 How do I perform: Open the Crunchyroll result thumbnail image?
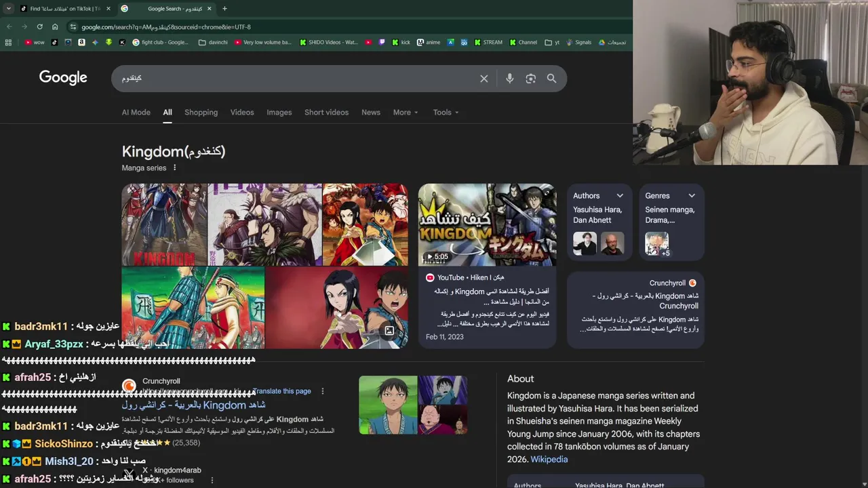click(413, 405)
